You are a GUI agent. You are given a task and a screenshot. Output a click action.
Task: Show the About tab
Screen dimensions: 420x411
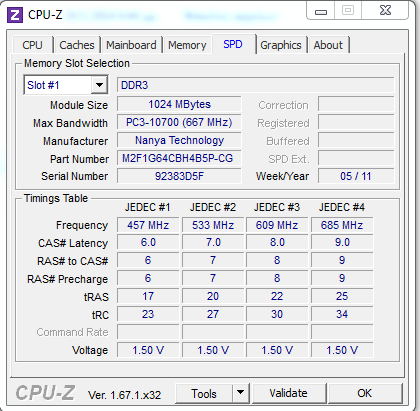coord(328,45)
